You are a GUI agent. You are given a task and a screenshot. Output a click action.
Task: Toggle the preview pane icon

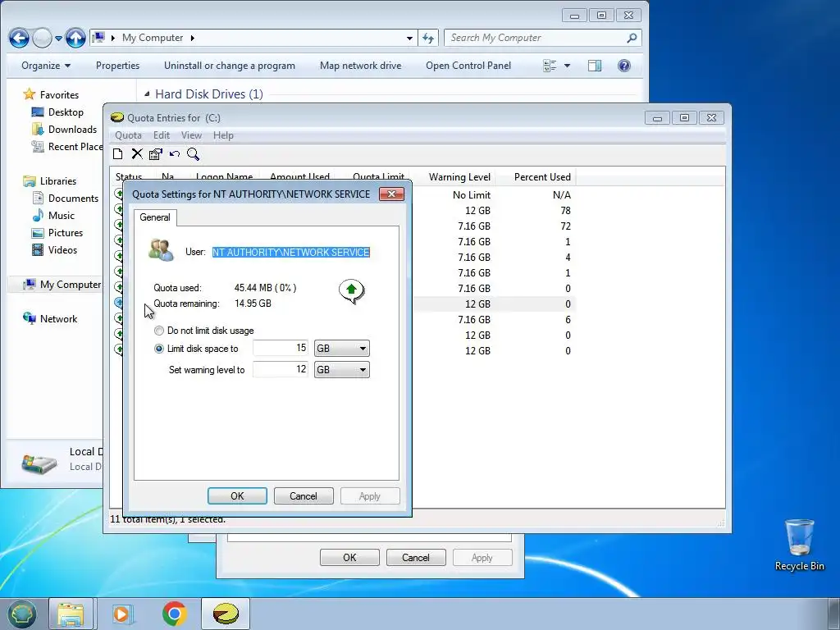pyautogui.click(x=595, y=66)
